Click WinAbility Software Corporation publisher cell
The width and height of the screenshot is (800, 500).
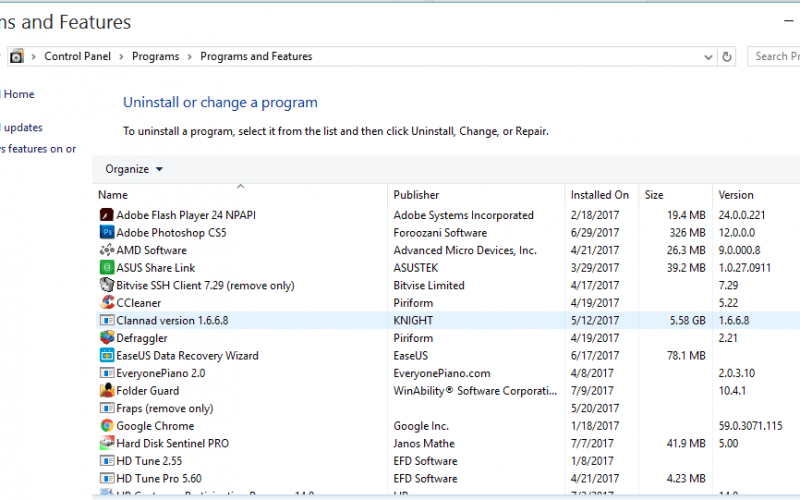(475, 391)
